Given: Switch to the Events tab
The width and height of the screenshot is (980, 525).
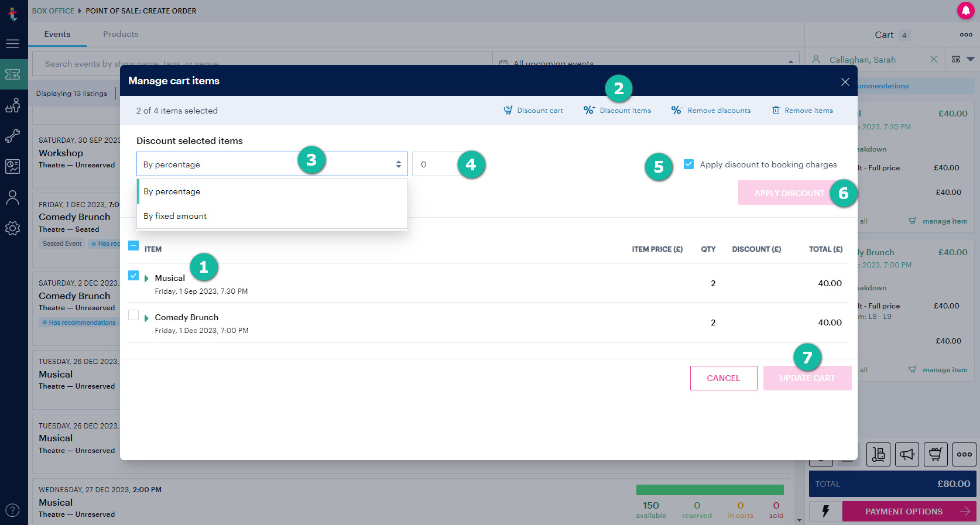Looking at the screenshot, I should (x=57, y=34).
